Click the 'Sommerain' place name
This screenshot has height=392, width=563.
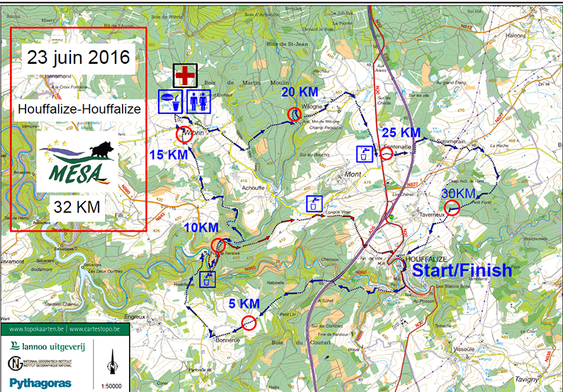[451, 142]
